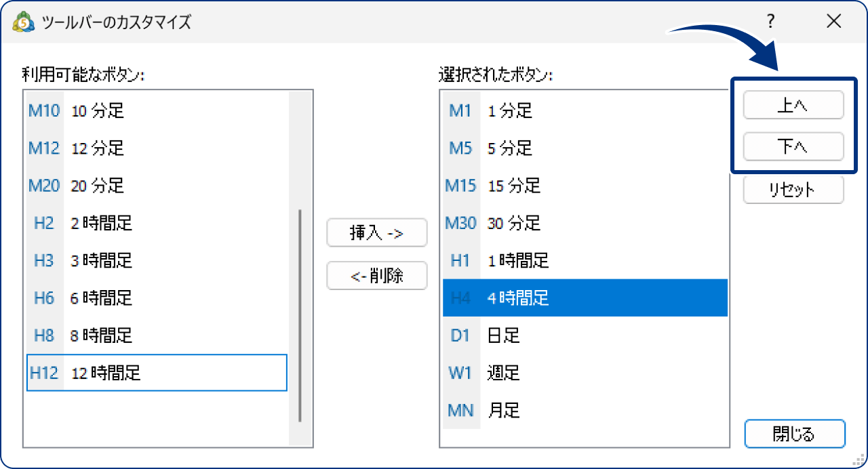Click the 挿入 -> (Insert) button
Viewport: 868px width, 469px height.
click(377, 232)
